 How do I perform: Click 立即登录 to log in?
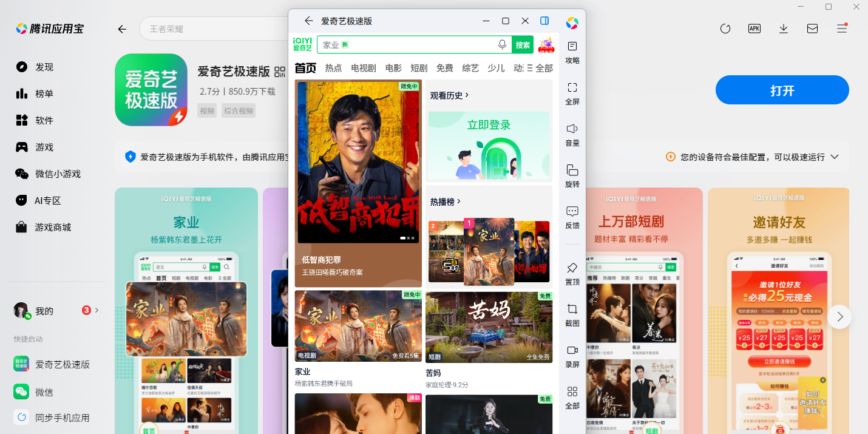point(489,125)
